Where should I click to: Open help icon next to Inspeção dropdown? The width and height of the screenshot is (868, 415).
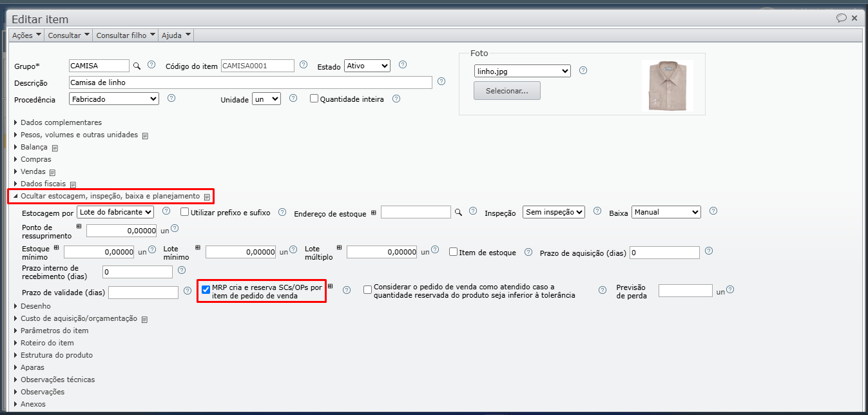click(597, 210)
